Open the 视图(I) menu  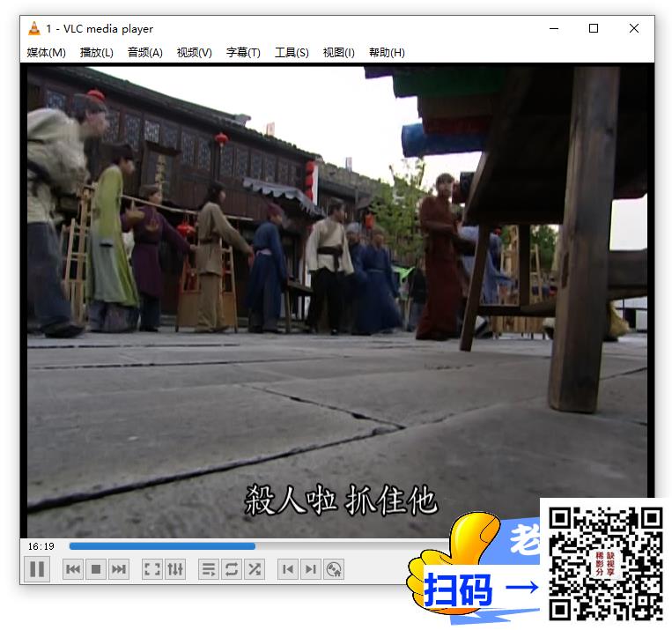338,52
